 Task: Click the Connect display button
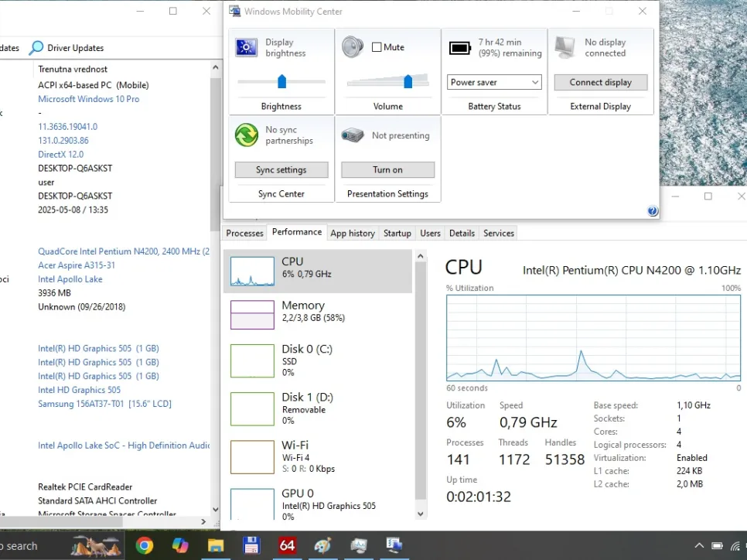(600, 82)
